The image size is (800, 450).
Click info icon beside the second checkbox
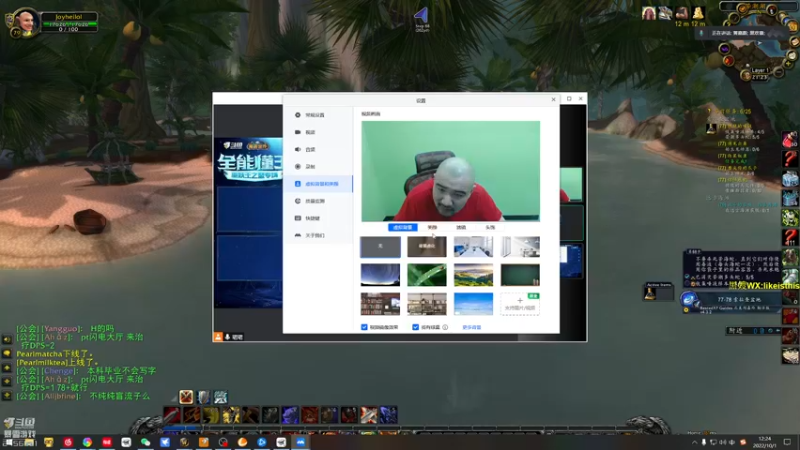(x=445, y=327)
